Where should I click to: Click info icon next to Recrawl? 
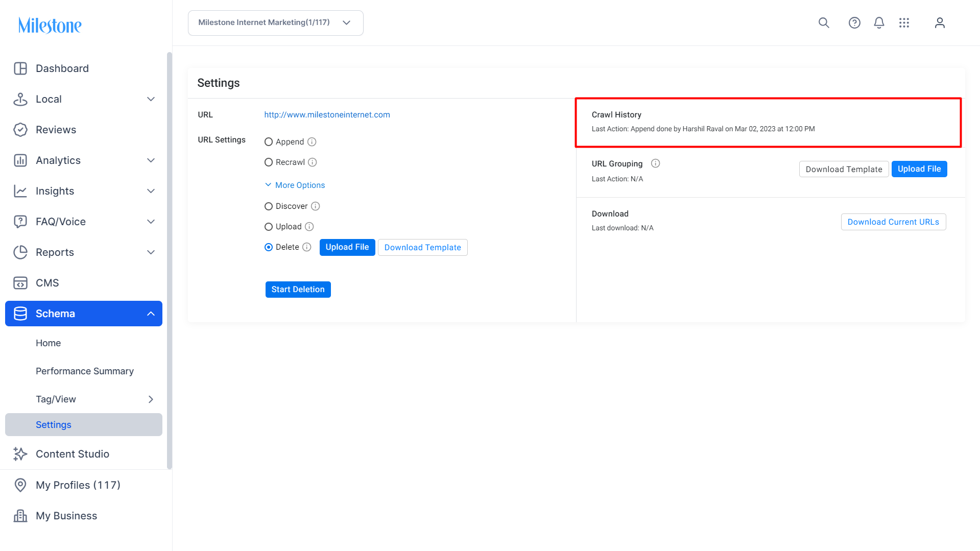pos(313,162)
